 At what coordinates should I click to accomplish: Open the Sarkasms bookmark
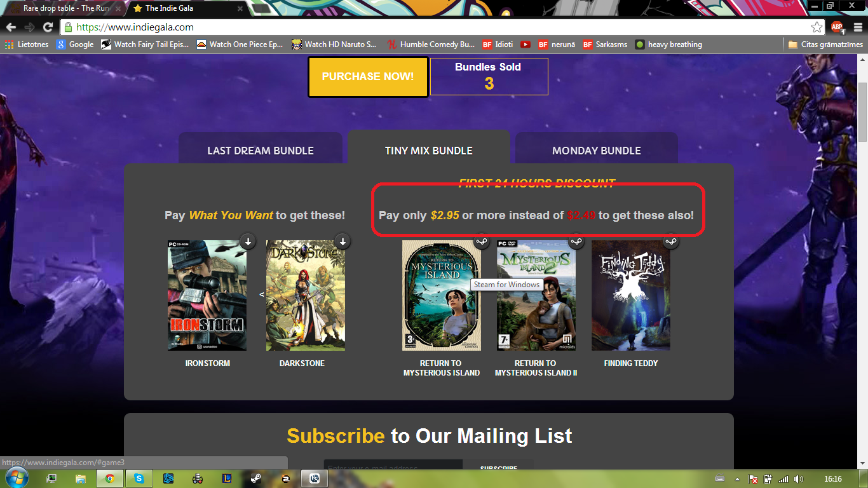point(605,44)
